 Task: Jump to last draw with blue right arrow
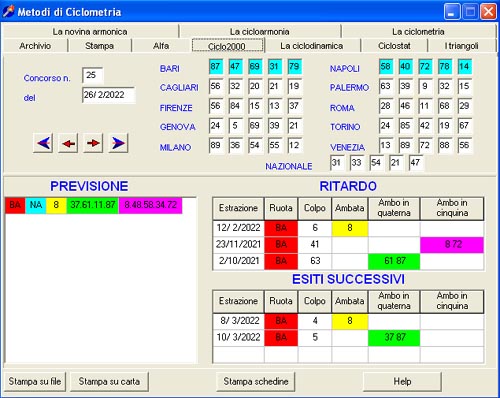click(x=118, y=143)
